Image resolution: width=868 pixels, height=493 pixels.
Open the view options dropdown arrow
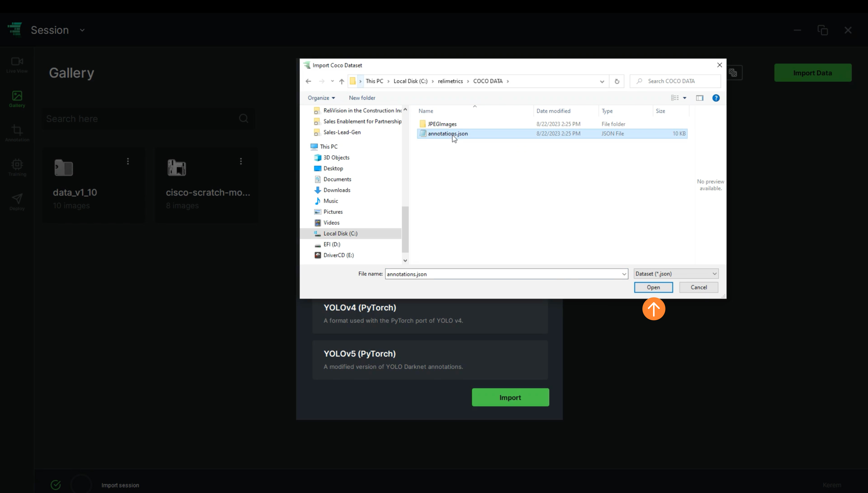click(684, 98)
